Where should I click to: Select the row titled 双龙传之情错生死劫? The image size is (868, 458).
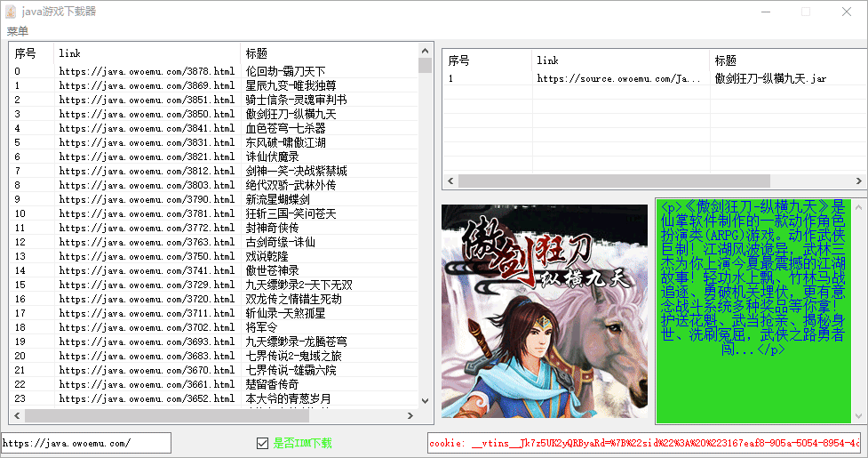[x=214, y=299]
